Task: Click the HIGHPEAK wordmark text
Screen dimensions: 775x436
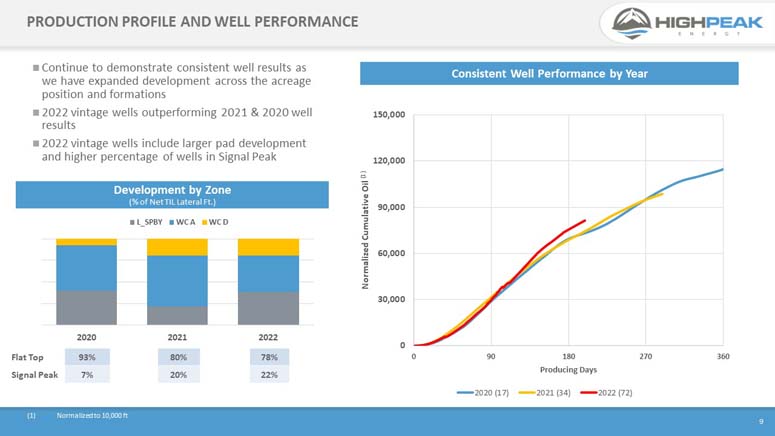Action: tap(709, 22)
